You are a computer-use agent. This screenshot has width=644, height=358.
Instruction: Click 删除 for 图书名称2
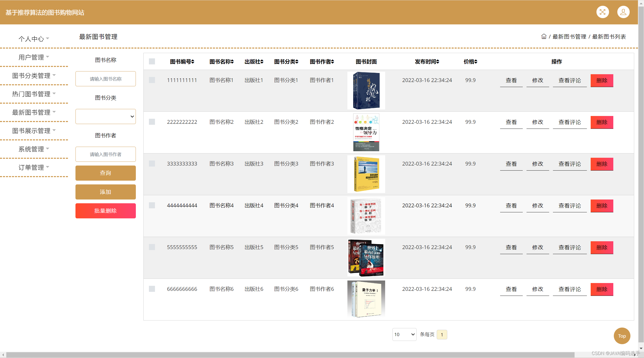coord(602,122)
